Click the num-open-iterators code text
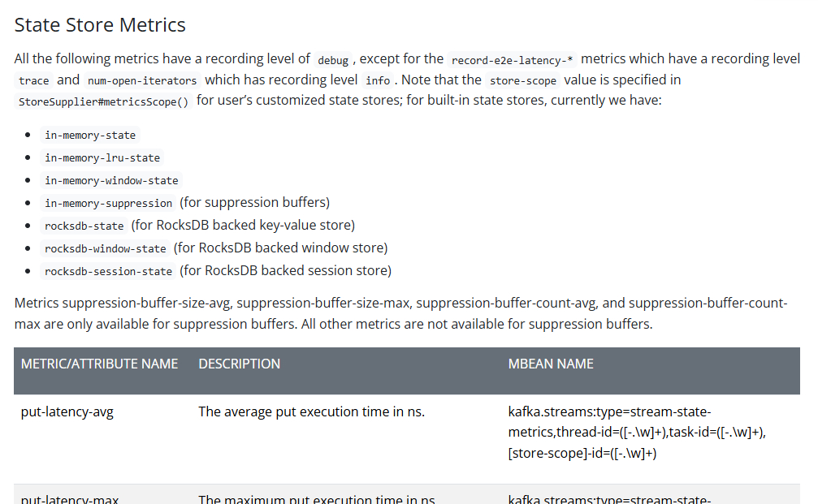Image resolution: width=818 pixels, height=504 pixels. tap(142, 80)
